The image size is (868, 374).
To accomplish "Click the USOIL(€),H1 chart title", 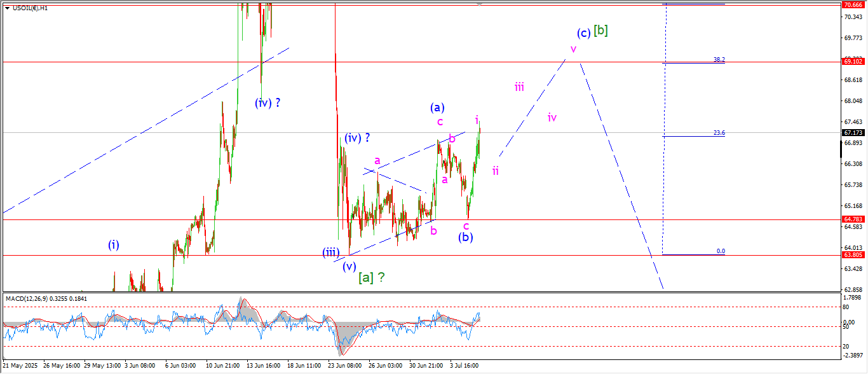I will click(31, 8).
